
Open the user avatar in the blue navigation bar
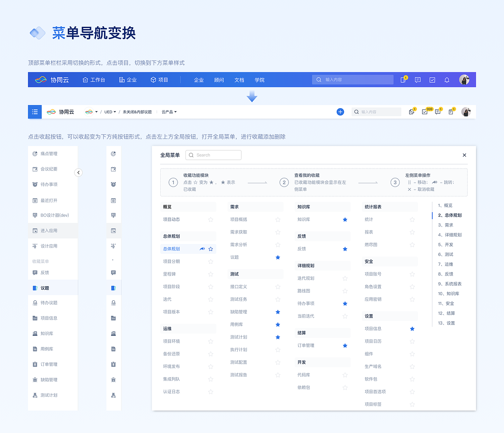[x=464, y=80]
